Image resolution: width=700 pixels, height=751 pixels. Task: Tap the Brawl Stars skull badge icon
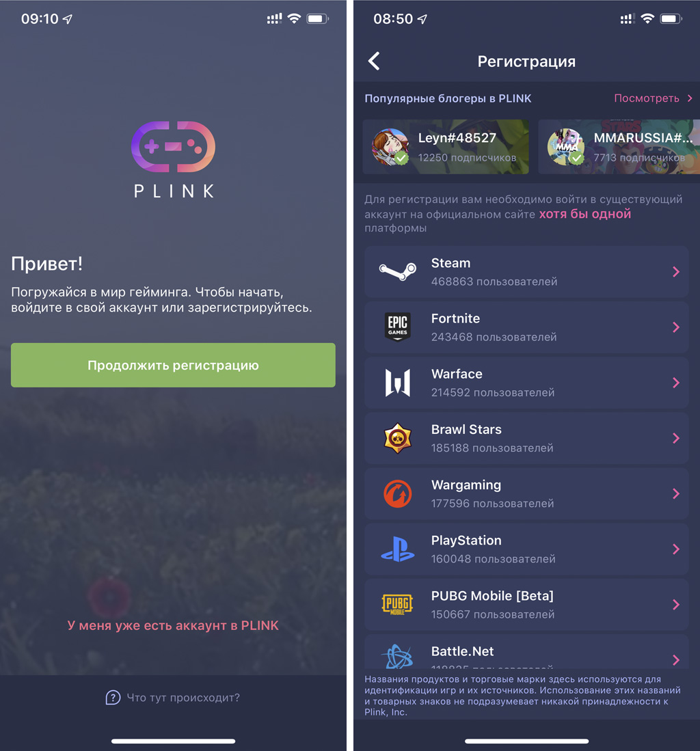tap(398, 438)
